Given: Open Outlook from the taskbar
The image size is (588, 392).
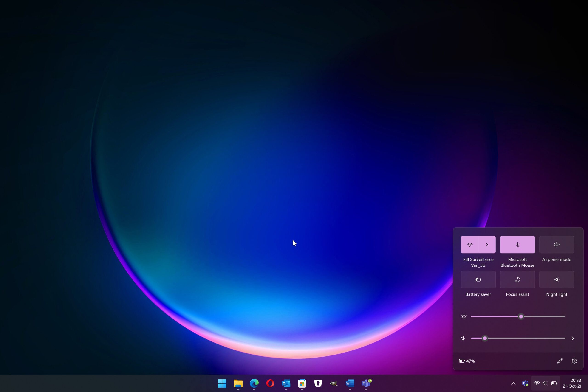Looking at the screenshot, I should pos(286,383).
